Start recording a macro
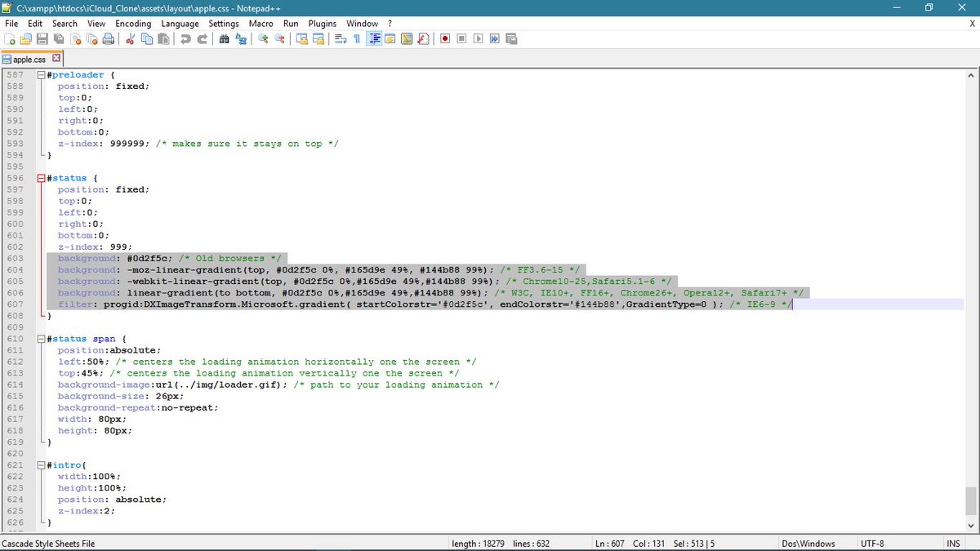980x551 pixels. 445,38
